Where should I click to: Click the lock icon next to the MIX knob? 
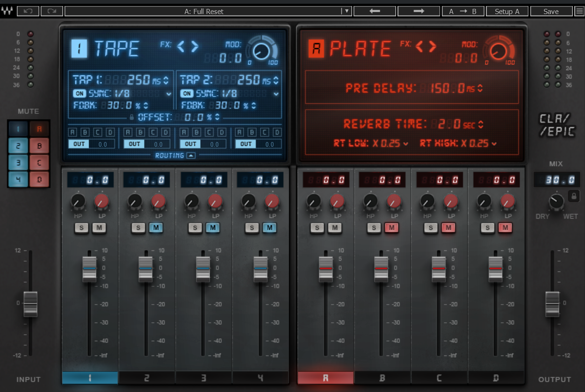coord(574,196)
